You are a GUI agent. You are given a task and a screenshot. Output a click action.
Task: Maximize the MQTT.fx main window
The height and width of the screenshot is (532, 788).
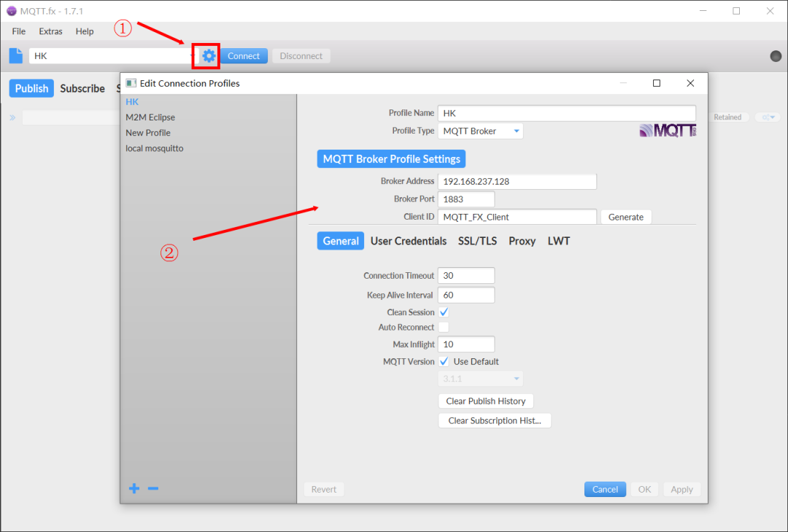pos(736,10)
